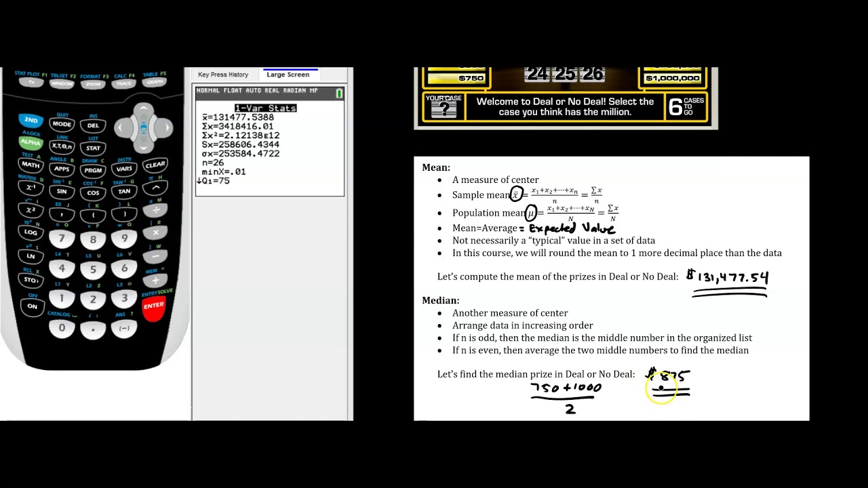Click the TAN key
Viewport: 868px width, 488px height.
pyautogui.click(x=124, y=191)
